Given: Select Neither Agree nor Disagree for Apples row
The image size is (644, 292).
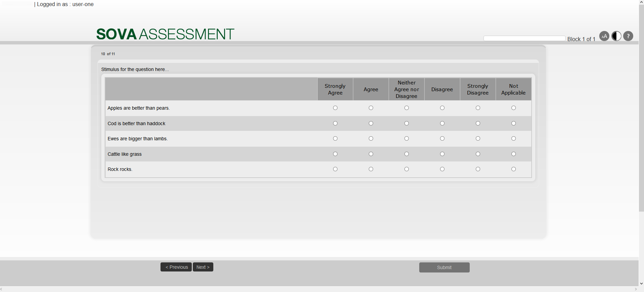Looking at the screenshot, I should (406, 108).
